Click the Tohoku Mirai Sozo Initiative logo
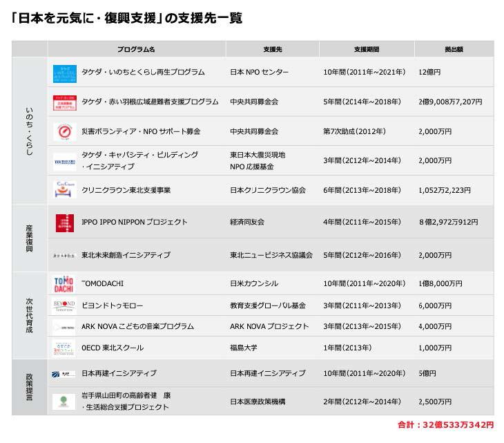The image size is (504, 443). tap(64, 256)
